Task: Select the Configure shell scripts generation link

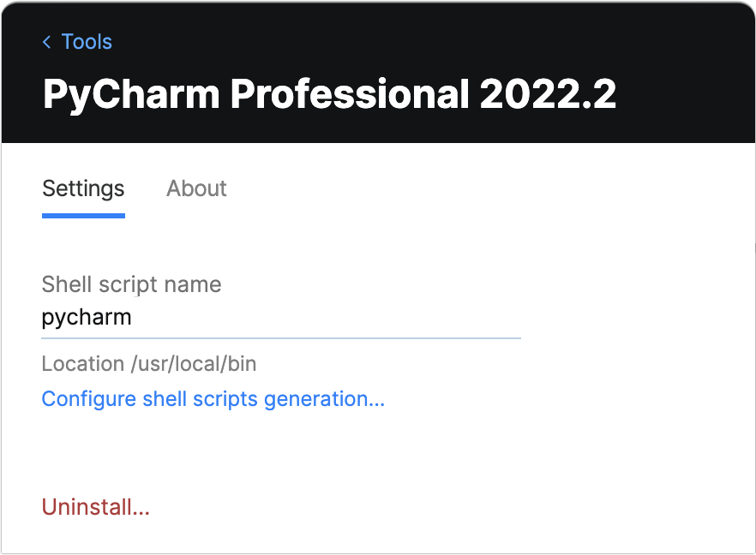Action: 213,398
